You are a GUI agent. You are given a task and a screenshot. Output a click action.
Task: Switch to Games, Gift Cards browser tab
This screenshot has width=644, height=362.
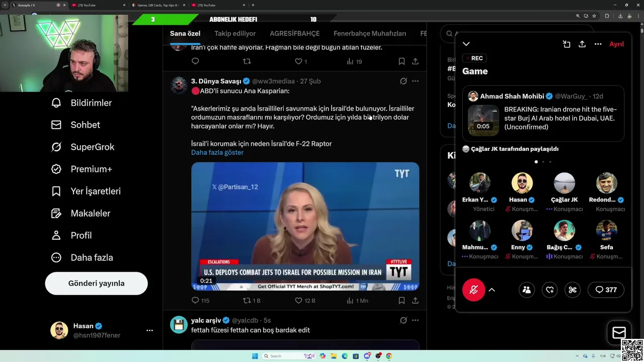tap(158, 5)
